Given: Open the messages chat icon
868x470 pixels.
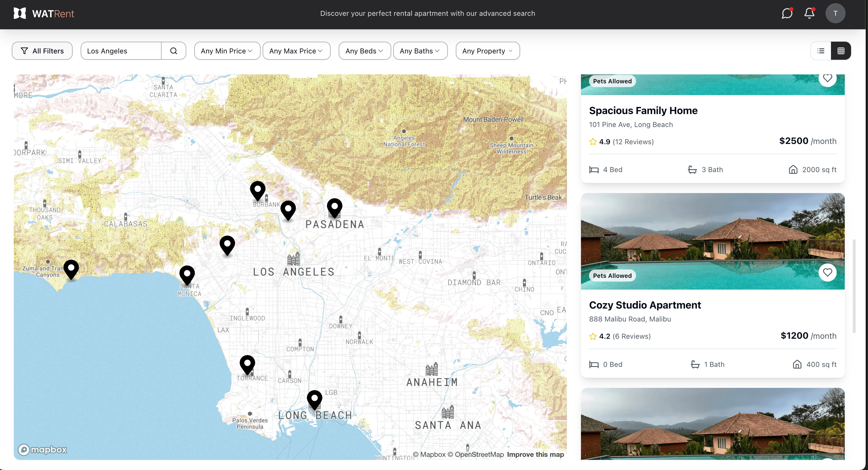Looking at the screenshot, I should pyautogui.click(x=786, y=14).
